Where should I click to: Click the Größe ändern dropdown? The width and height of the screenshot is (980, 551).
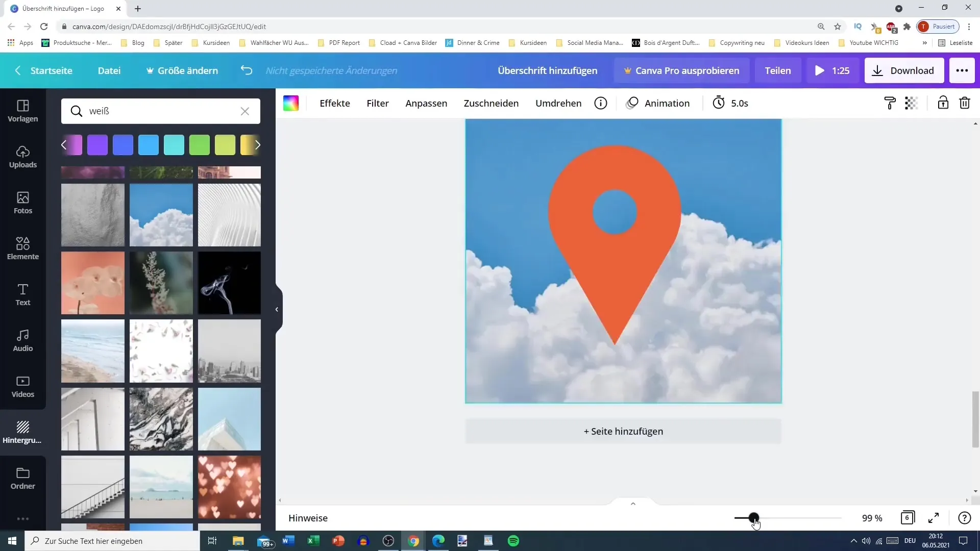point(182,70)
